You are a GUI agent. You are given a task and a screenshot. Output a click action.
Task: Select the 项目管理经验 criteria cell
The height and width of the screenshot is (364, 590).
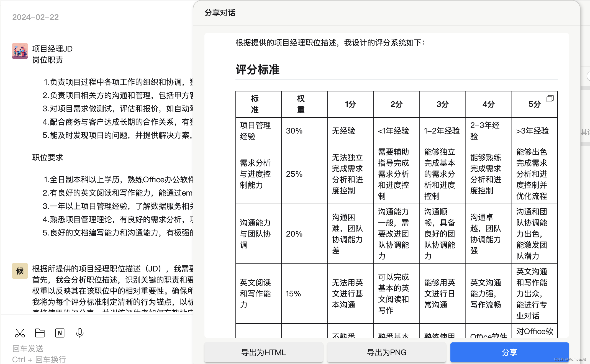(255, 131)
